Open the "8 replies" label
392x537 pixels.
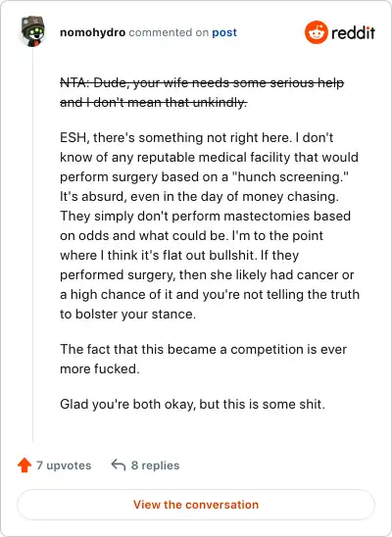pyautogui.click(x=156, y=465)
